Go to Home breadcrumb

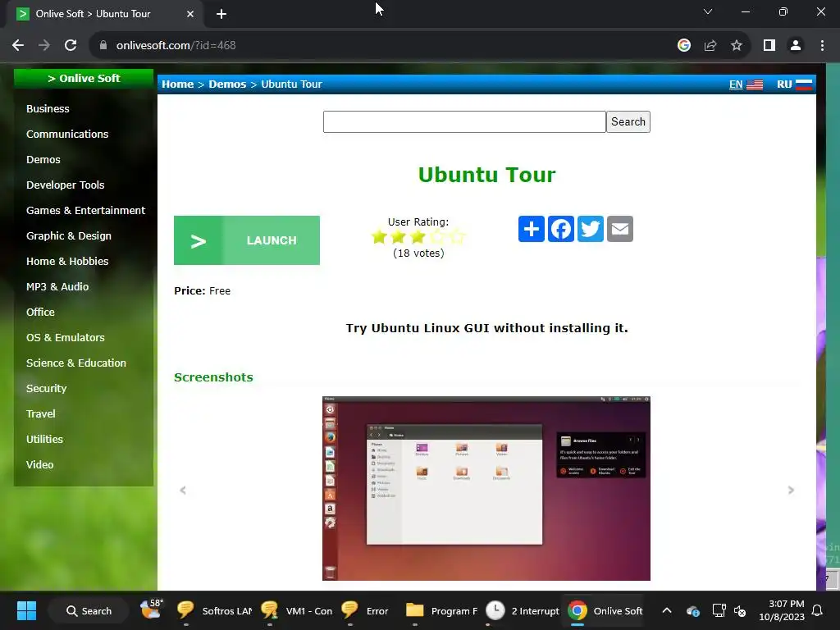[178, 84]
